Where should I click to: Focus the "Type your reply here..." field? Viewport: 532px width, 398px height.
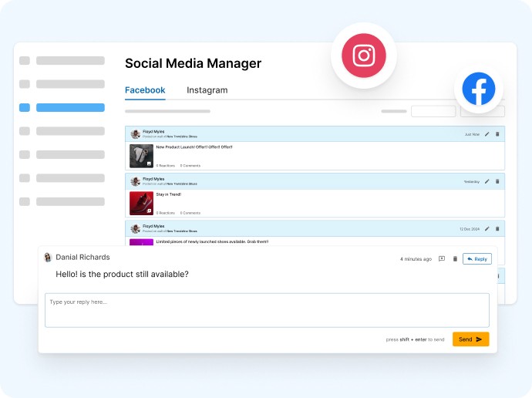[x=267, y=311]
